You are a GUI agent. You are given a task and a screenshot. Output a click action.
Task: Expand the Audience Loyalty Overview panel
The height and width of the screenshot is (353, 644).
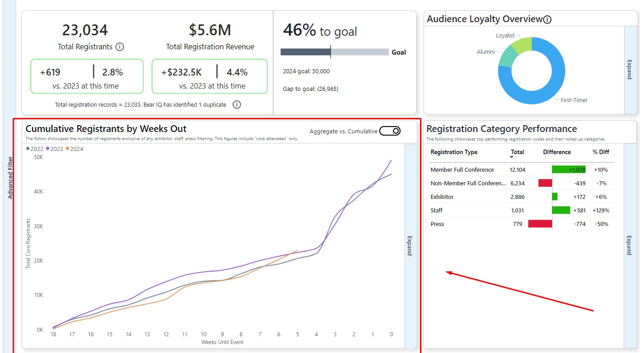630,70
